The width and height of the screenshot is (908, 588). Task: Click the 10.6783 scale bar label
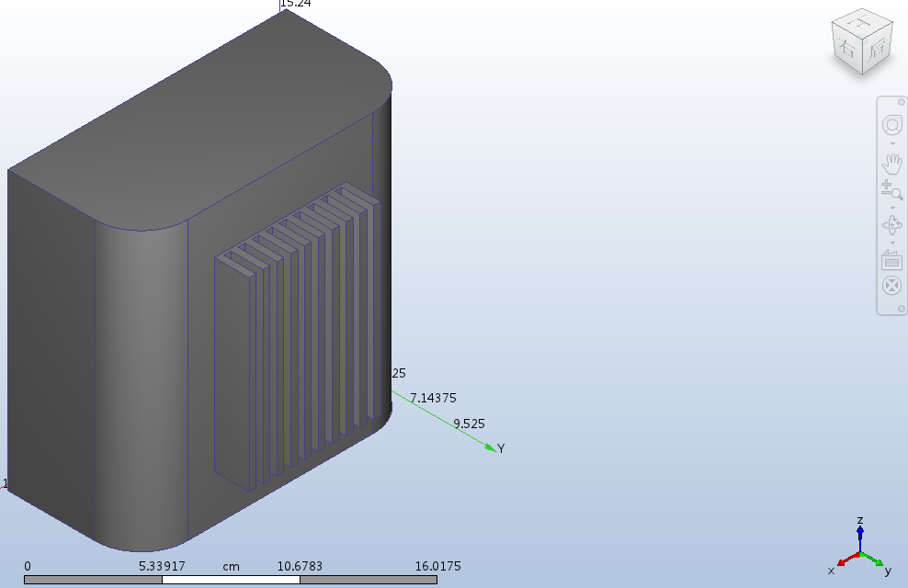click(x=300, y=566)
